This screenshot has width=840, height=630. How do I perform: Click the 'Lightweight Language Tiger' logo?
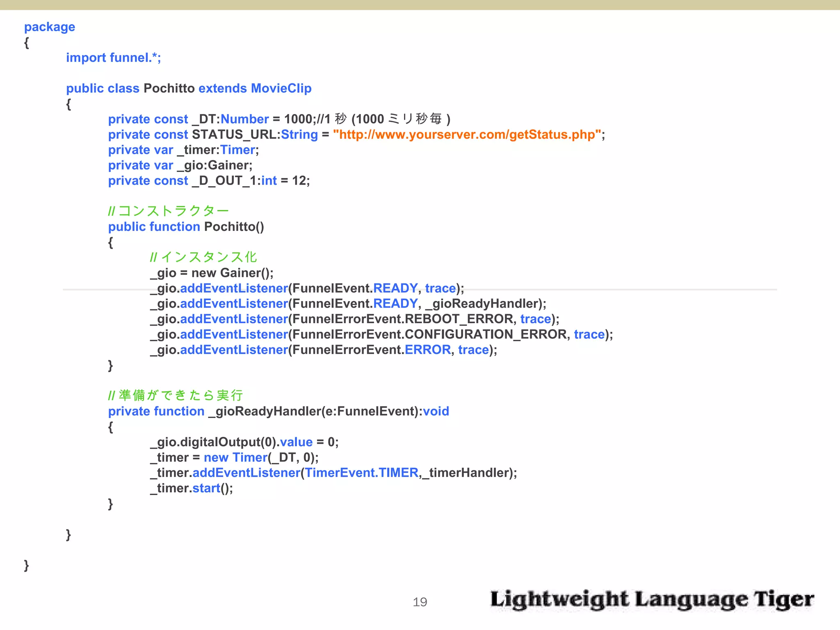652,600
